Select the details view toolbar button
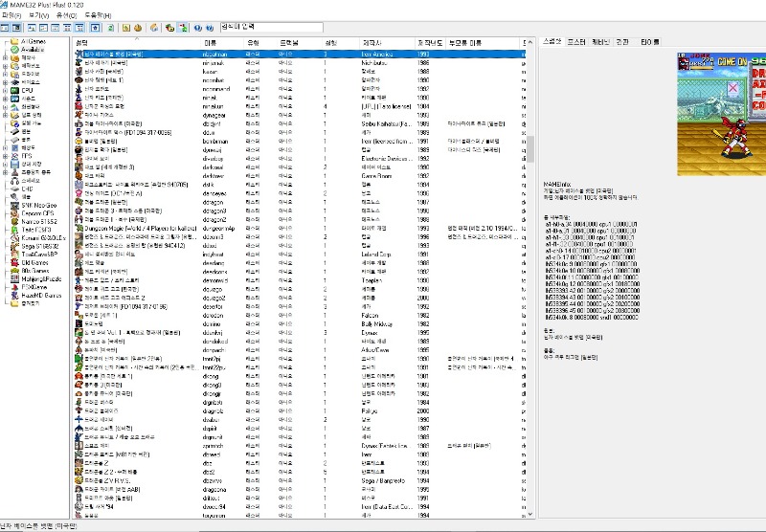The height and width of the screenshot is (532, 766). pos(67,28)
